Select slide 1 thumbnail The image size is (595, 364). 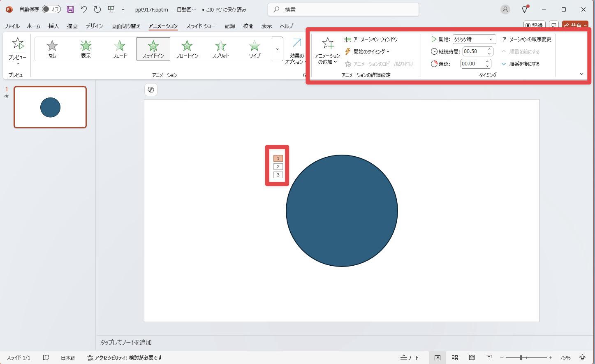point(50,107)
